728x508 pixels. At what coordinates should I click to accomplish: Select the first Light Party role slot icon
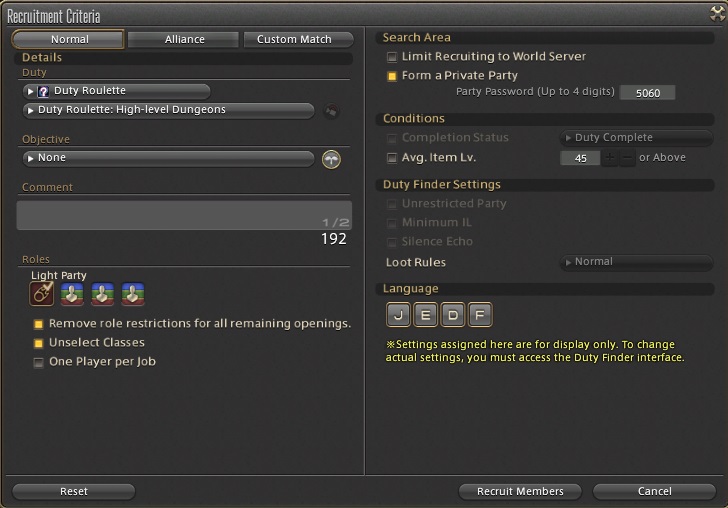tap(42, 293)
